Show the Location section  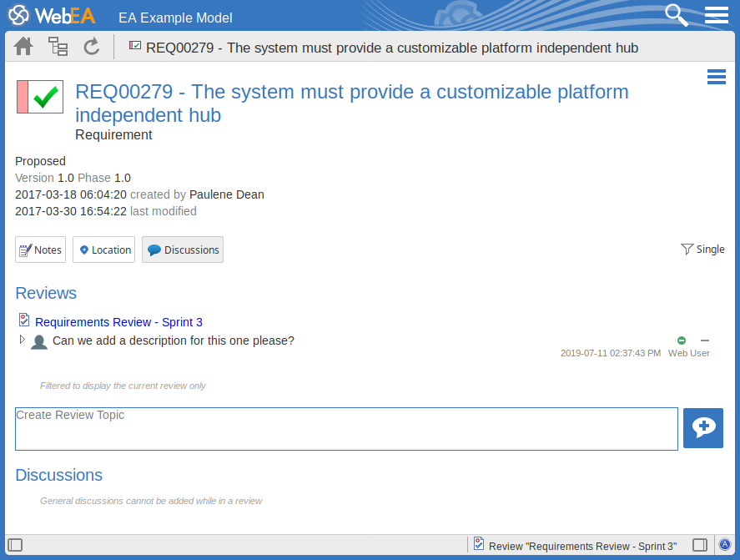103,250
